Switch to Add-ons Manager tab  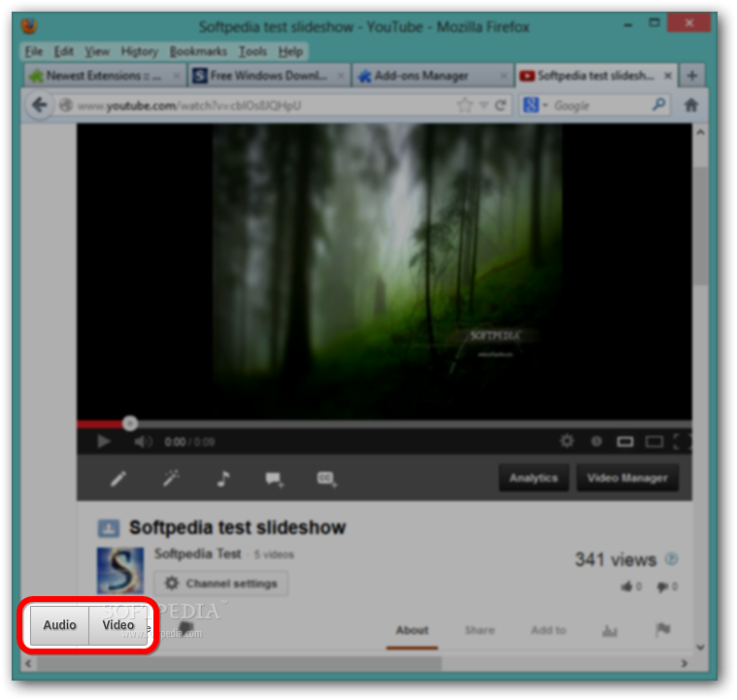pyautogui.click(x=432, y=76)
